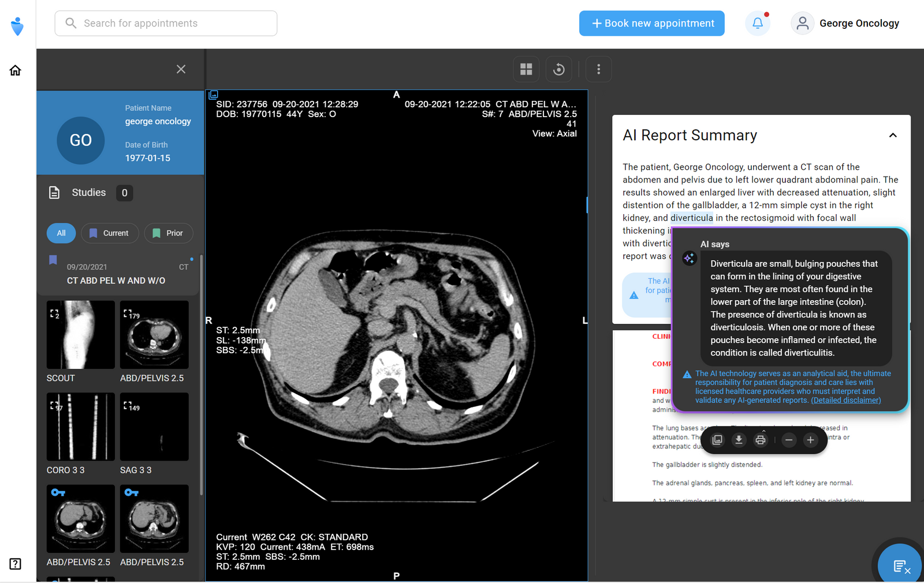Click the studies list vertical scrollbar
The width and height of the screenshot is (924, 583).
[201, 375]
